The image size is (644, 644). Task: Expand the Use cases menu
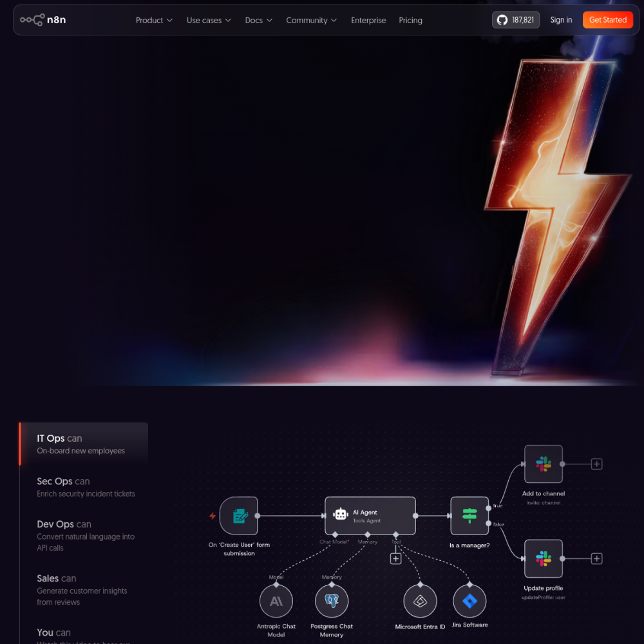pos(209,20)
